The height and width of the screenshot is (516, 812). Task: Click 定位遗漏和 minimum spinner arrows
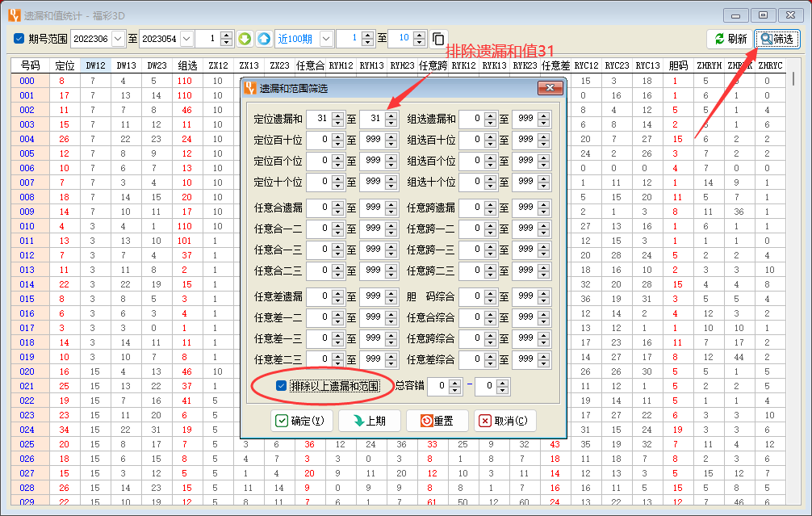coord(337,120)
